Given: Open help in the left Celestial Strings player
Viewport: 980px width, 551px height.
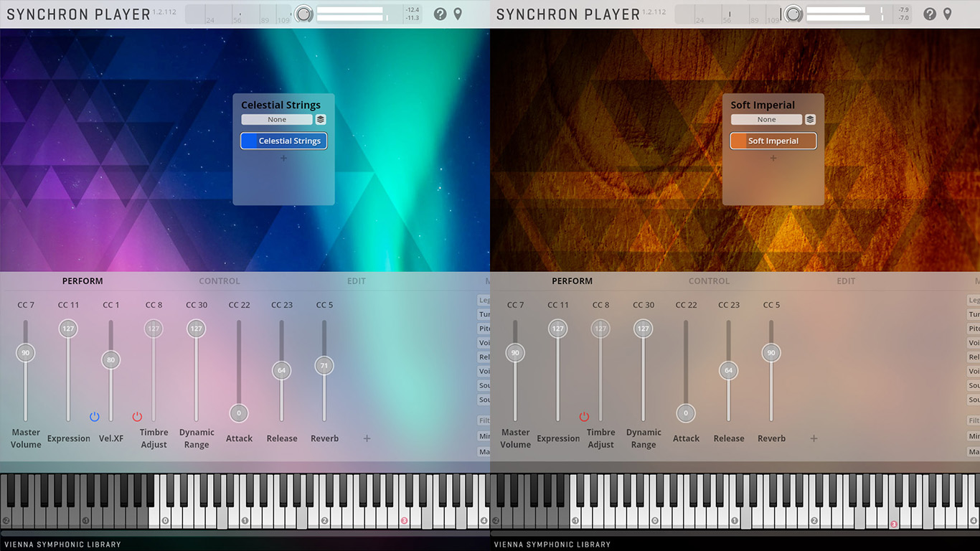Looking at the screenshot, I should pos(440,14).
